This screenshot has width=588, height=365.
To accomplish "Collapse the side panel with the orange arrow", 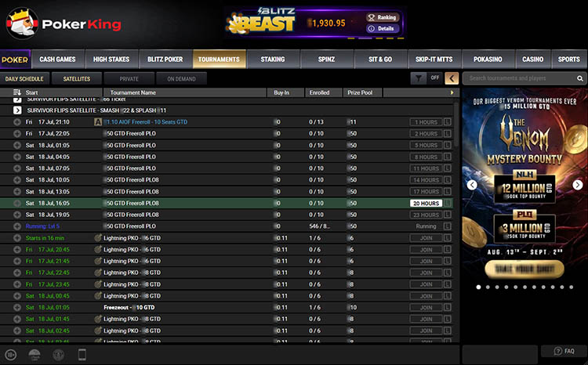I will point(452,78).
